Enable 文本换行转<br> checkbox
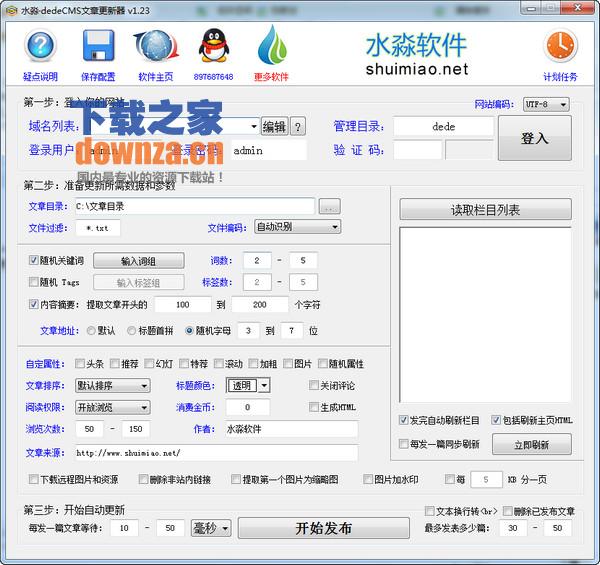Image resolution: width=600 pixels, height=565 pixels. click(x=430, y=511)
